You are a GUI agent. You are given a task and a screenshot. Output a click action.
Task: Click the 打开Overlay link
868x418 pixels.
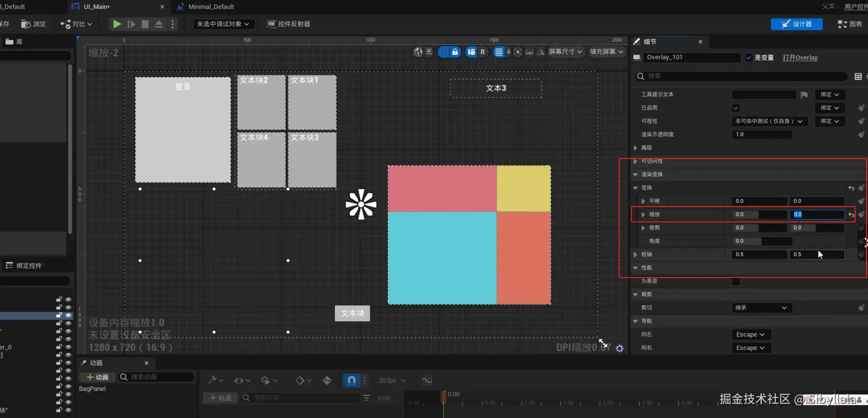click(x=800, y=58)
